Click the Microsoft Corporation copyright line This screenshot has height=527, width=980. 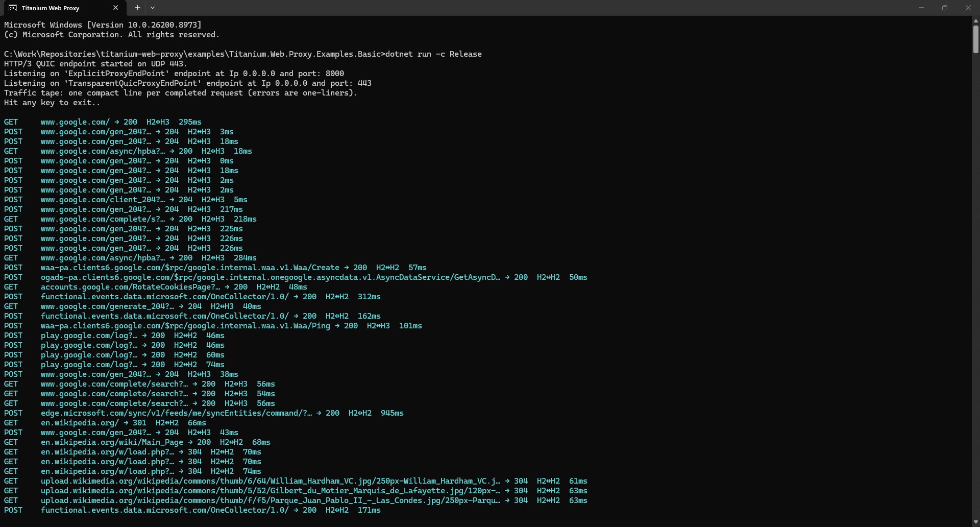coord(112,35)
